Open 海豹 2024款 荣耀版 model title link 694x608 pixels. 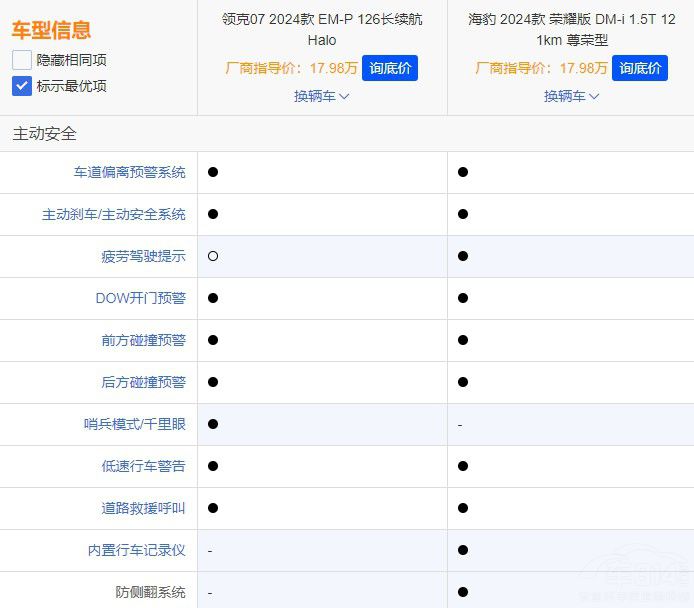(571, 30)
